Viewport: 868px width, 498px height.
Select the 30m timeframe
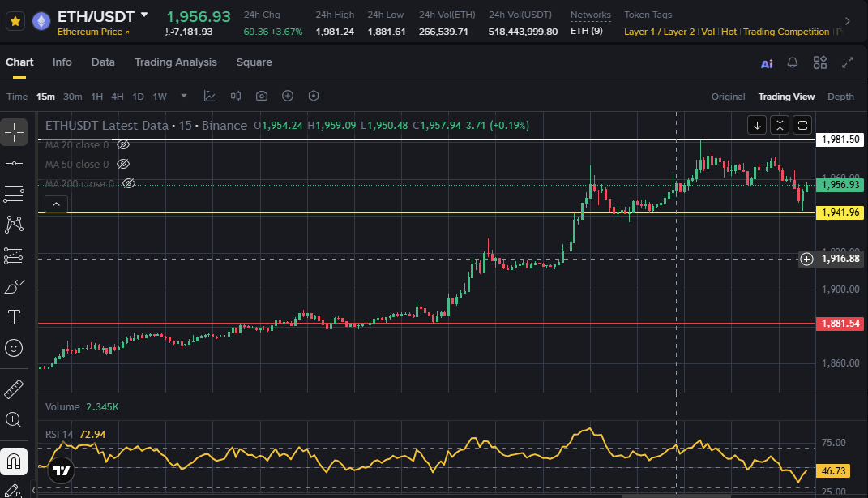72,97
